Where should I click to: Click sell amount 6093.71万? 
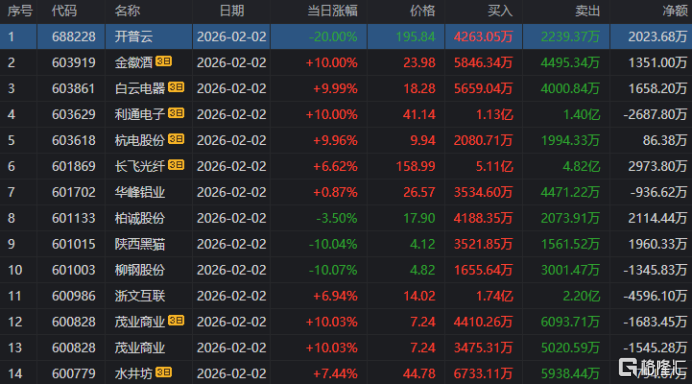coord(570,322)
